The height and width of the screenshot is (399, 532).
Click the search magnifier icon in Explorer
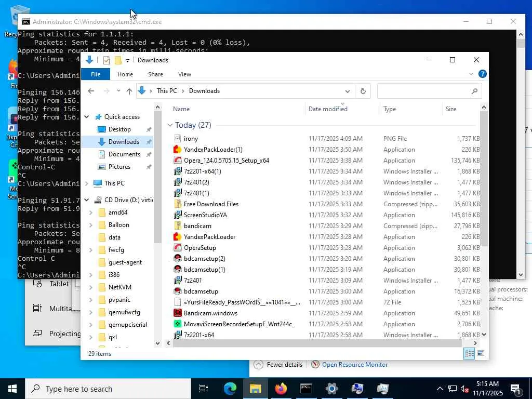coord(474,91)
